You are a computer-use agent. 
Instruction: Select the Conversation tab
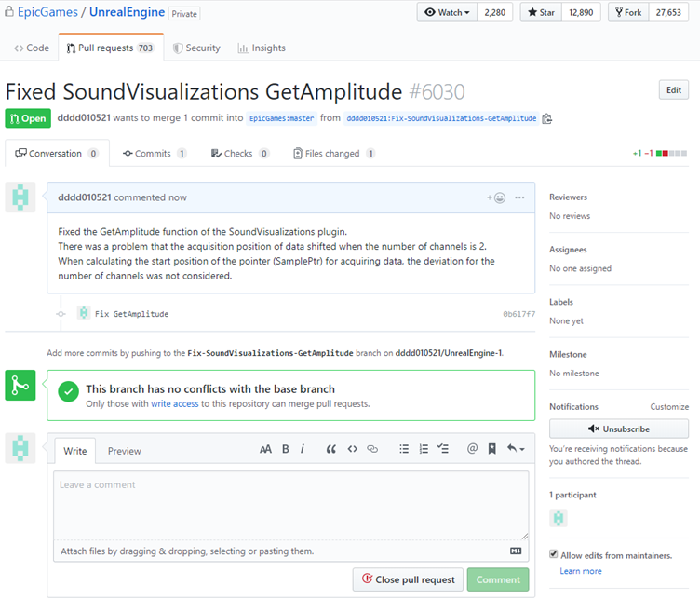coord(57,154)
